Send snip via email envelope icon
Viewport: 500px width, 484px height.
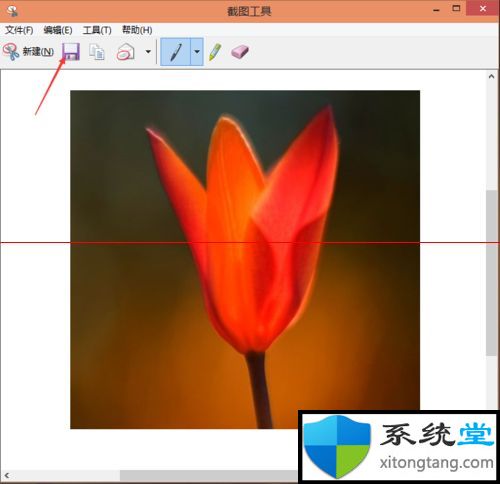click(126, 52)
